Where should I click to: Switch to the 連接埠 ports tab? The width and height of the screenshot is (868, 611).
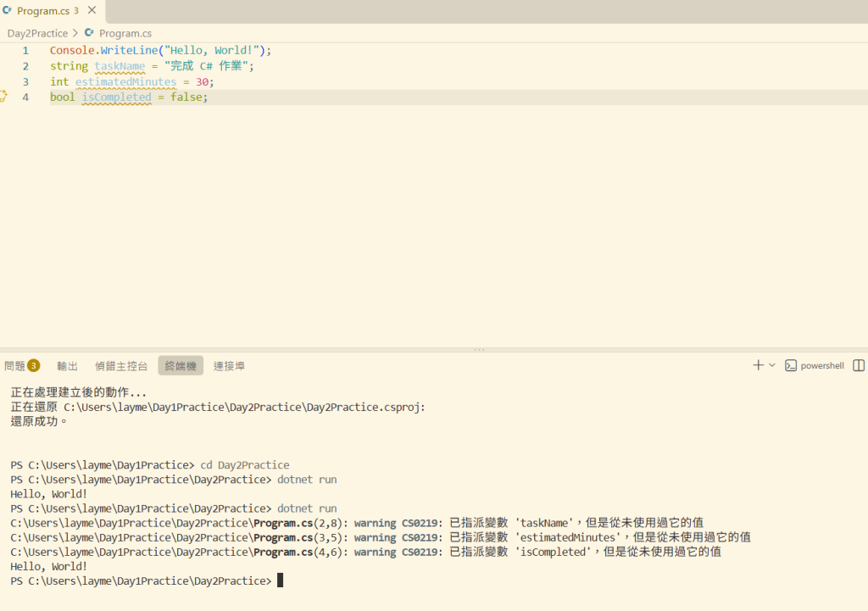pos(229,366)
